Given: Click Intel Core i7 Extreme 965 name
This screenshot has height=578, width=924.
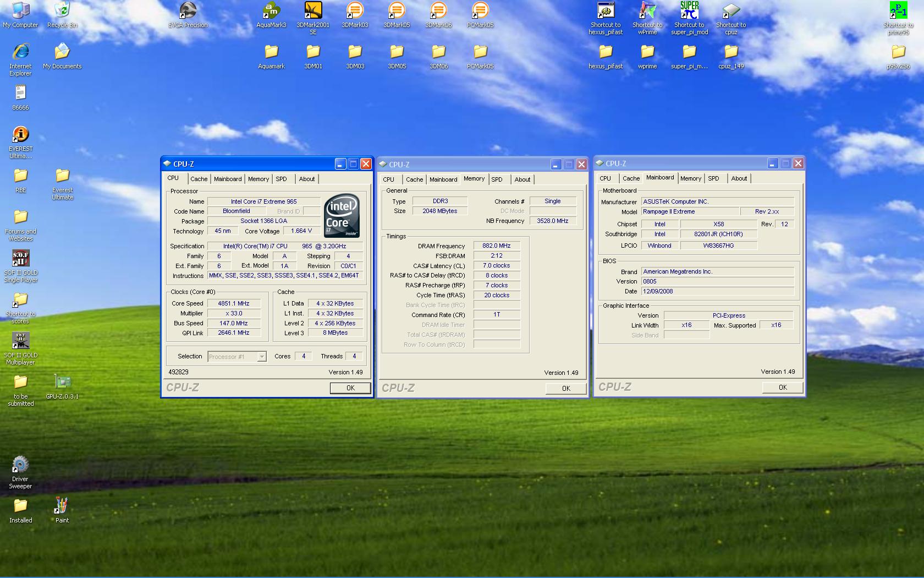Looking at the screenshot, I should (263, 201).
